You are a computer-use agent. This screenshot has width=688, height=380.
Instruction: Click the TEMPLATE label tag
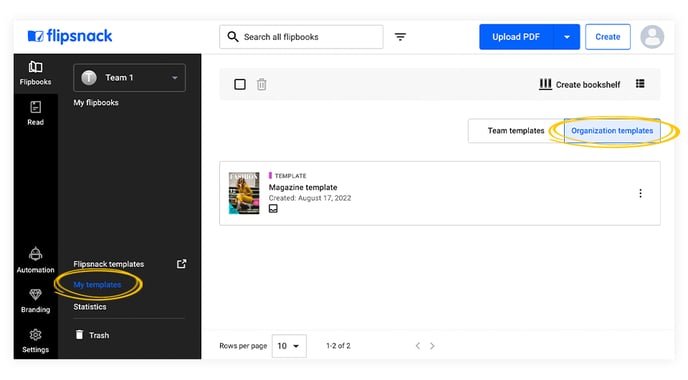click(x=288, y=176)
